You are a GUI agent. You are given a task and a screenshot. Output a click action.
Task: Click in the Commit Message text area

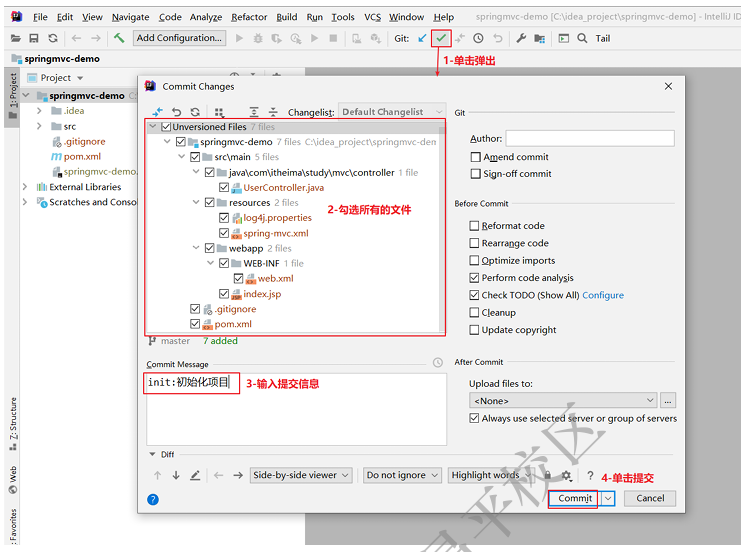[x=296, y=409]
